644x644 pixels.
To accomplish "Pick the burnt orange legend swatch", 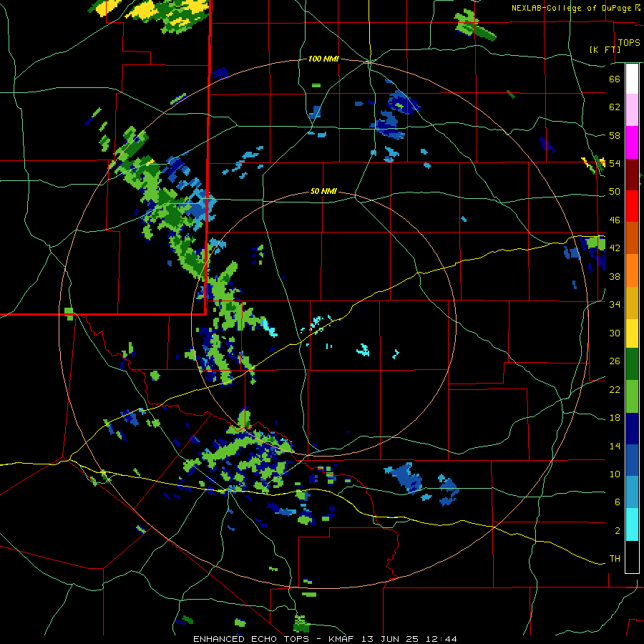I will (x=632, y=238).
